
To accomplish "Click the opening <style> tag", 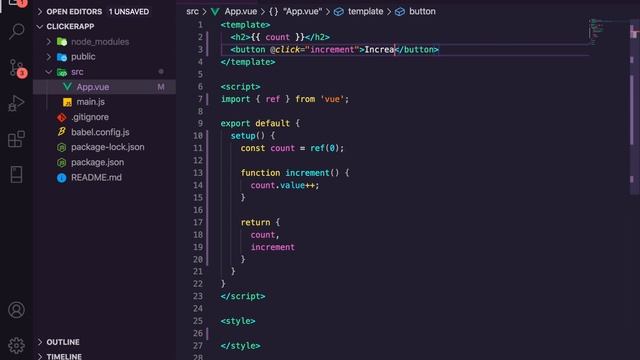I will coord(238,321).
